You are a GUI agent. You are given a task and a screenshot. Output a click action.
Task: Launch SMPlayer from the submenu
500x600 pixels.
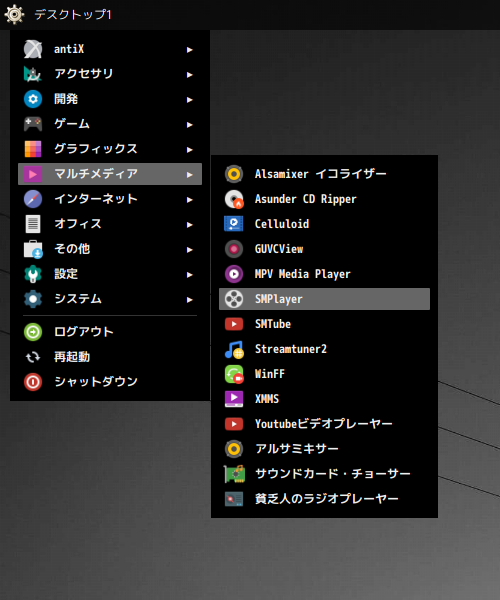pos(324,299)
